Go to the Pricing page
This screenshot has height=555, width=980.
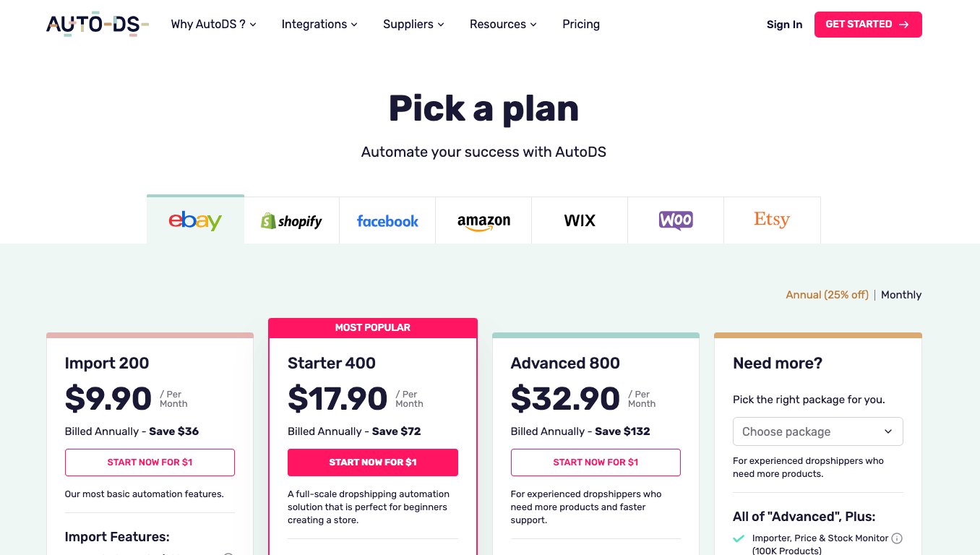pyautogui.click(x=581, y=25)
